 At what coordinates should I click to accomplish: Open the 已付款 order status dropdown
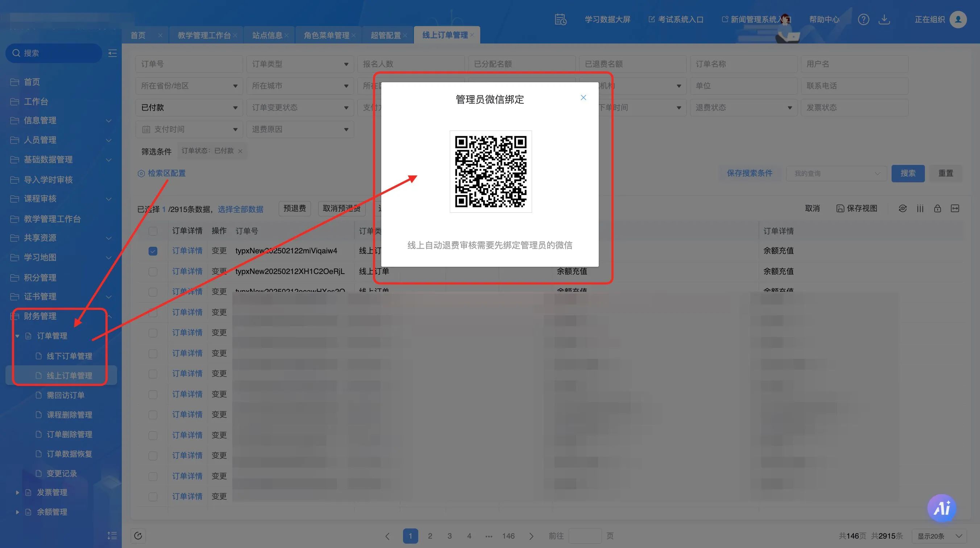[189, 108]
